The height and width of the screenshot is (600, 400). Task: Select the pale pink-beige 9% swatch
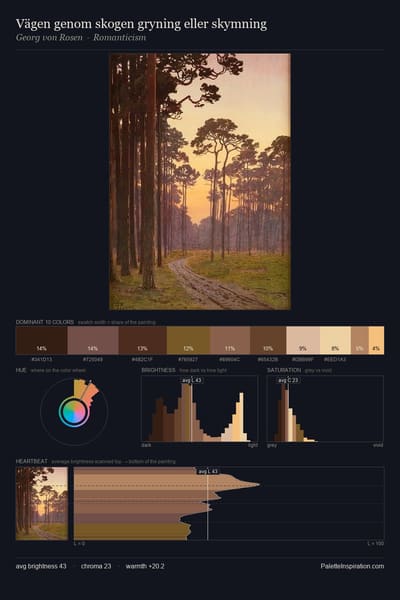click(x=303, y=340)
